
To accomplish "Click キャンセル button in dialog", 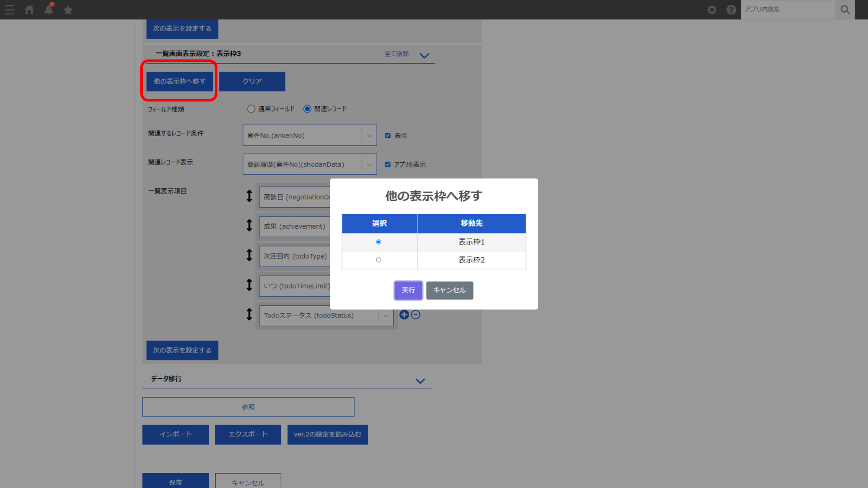I will pos(450,290).
